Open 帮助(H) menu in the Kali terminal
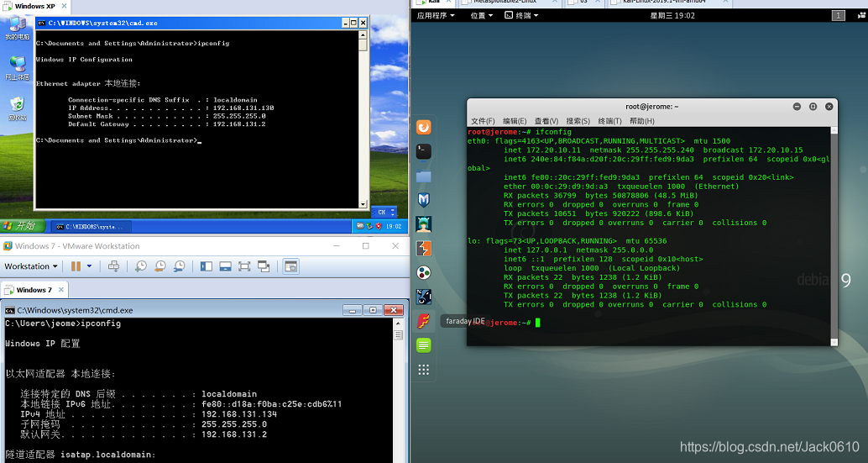 tap(641, 121)
